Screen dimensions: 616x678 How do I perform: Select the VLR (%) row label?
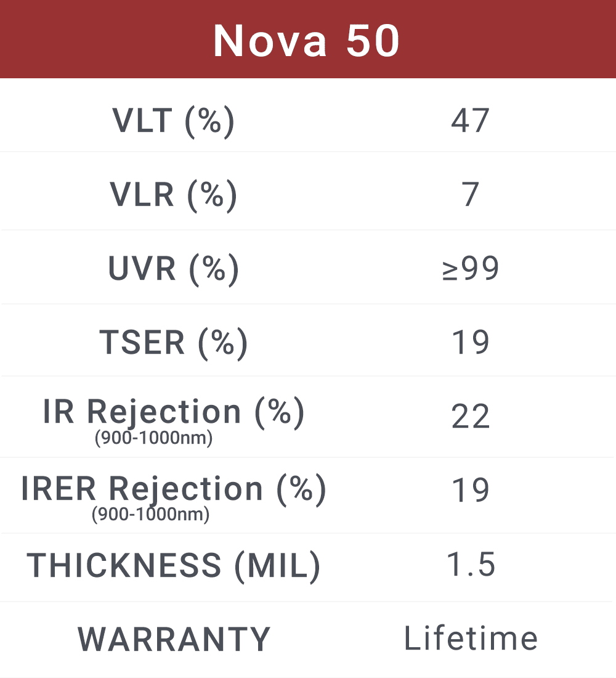pyautogui.click(x=173, y=195)
